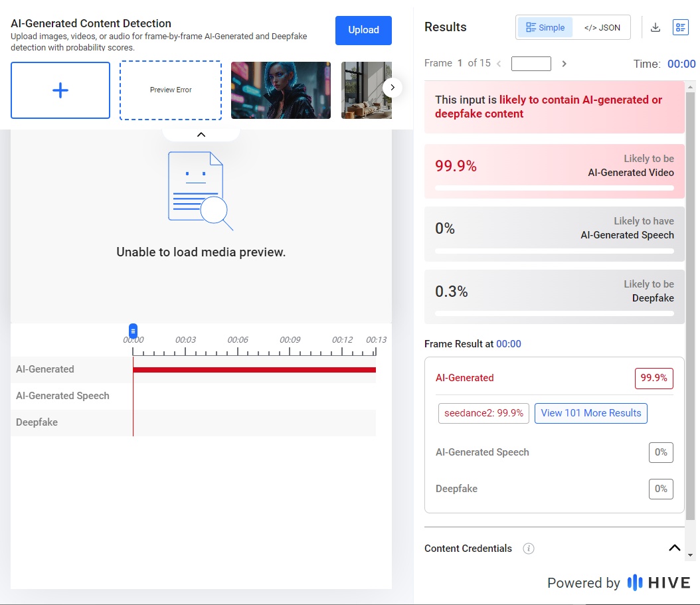Download the results file
The image size is (700, 605).
tap(656, 28)
